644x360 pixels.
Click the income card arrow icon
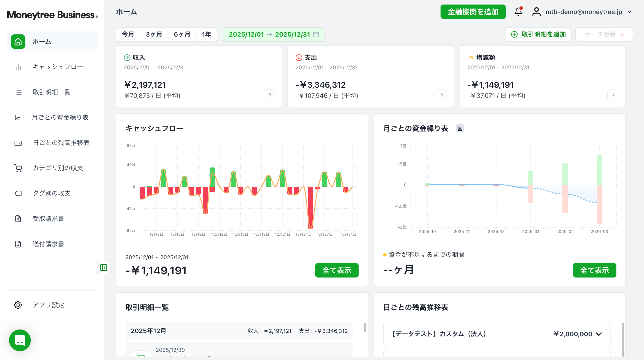coord(269,95)
